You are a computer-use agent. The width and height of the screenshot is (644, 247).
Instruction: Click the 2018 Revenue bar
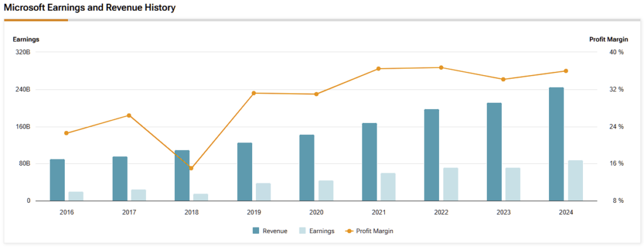coord(182,175)
